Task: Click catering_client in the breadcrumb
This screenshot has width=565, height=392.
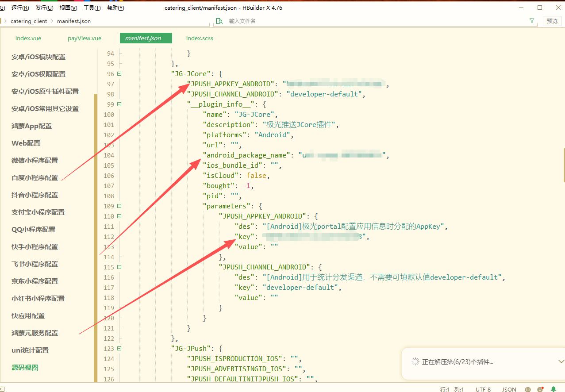Action: [29, 21]
